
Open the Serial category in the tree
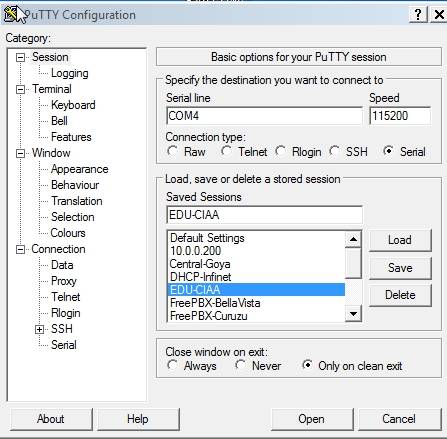click(64, 345)
